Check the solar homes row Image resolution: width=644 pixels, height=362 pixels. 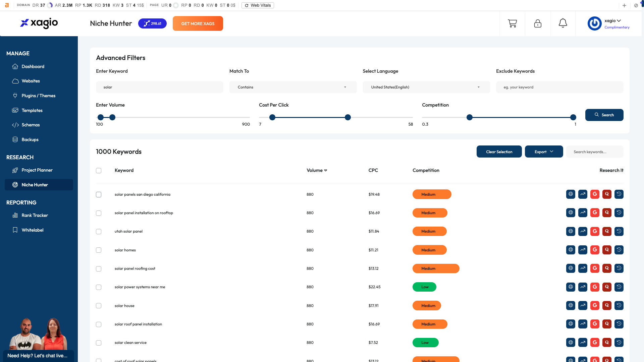99,250
